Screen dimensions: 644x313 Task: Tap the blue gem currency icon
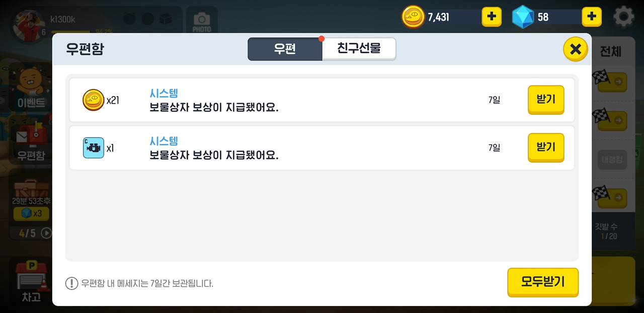point(523,17)
